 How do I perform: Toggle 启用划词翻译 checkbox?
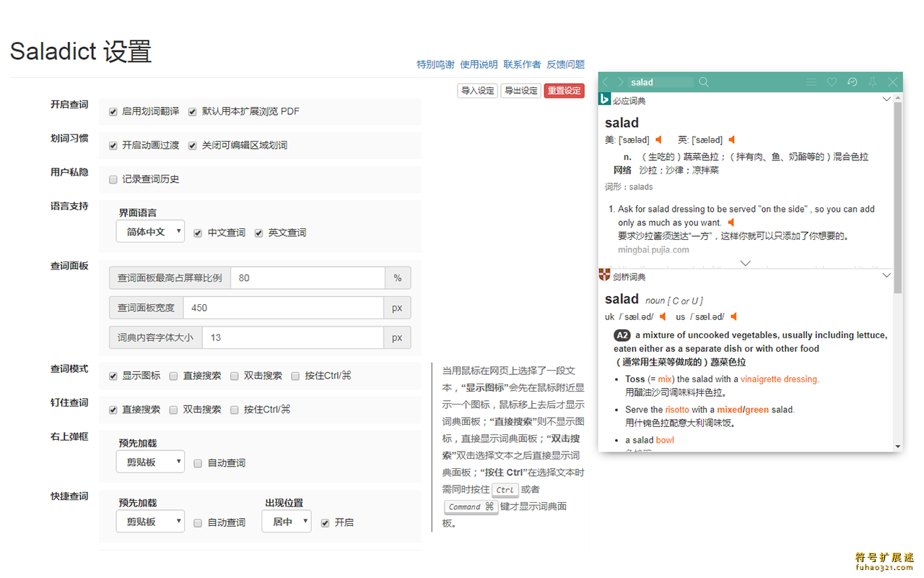[x=113, y=112]
